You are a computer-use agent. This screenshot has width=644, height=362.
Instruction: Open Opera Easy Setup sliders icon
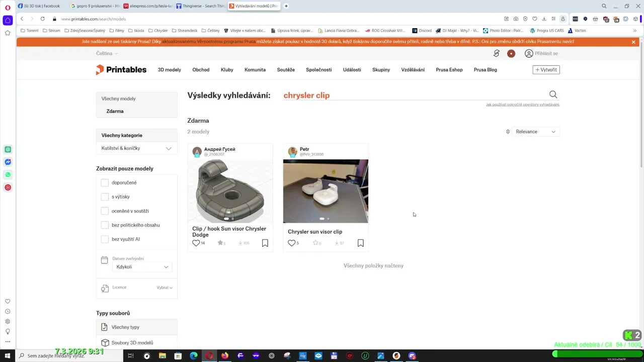[x=553, y=19]
